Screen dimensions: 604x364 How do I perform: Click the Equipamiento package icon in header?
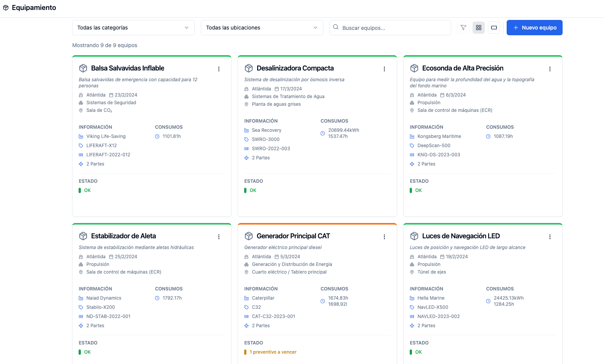coord(6,8)
